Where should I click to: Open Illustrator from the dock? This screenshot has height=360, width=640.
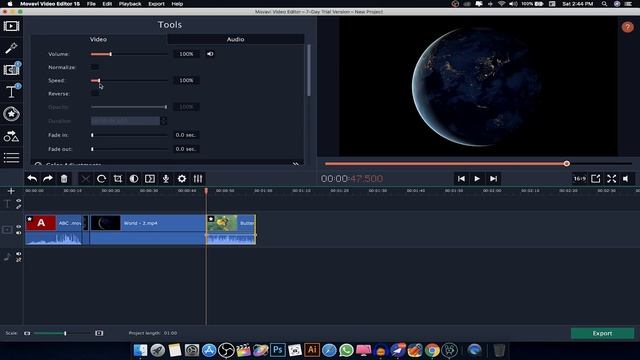(x=312, y=350)
